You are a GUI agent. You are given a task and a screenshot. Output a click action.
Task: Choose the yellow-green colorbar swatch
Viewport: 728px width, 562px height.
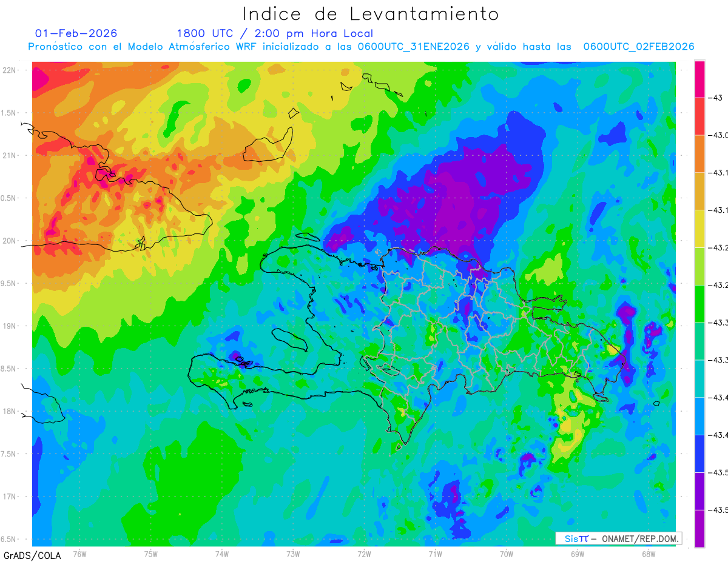tap(699, 267)
